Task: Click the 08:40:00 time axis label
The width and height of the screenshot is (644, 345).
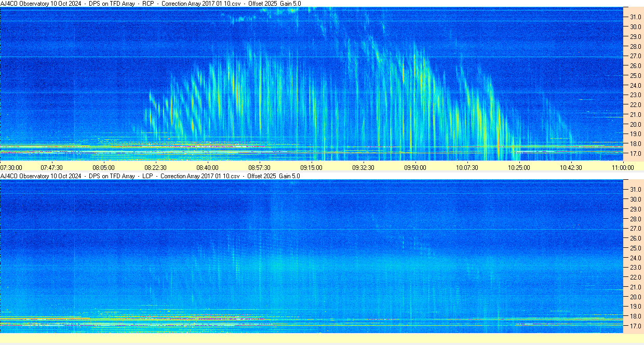Action: 207,168
